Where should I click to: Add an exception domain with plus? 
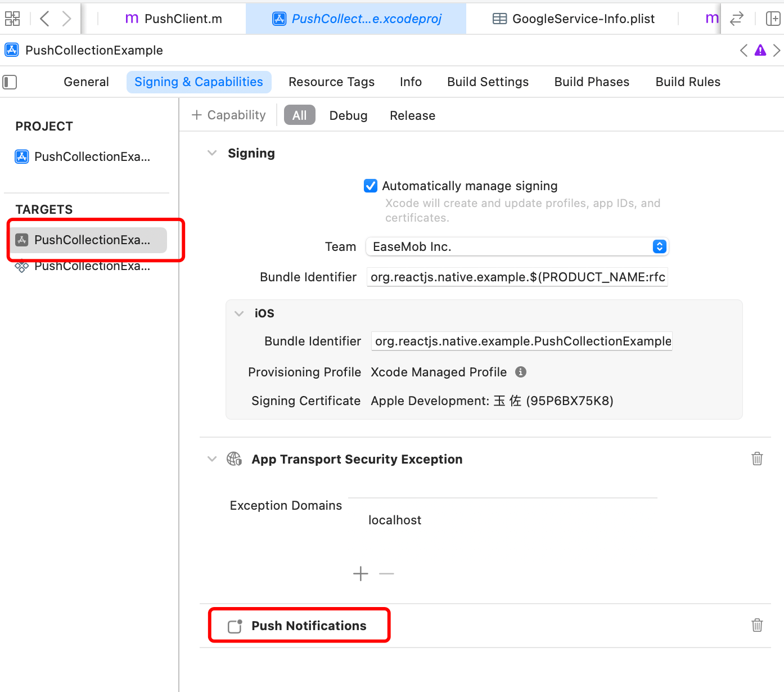click(x=361, y=573)
